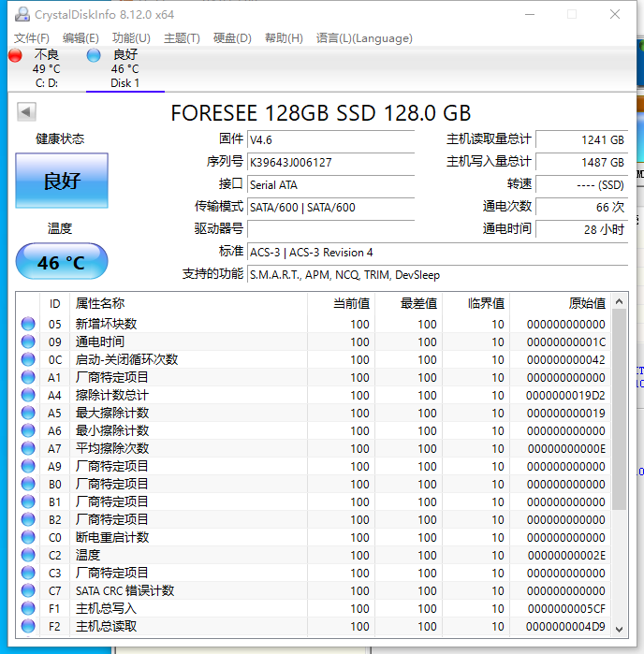Click the serial number field K39643J006127
644x654 pixels.
(330, 162)
